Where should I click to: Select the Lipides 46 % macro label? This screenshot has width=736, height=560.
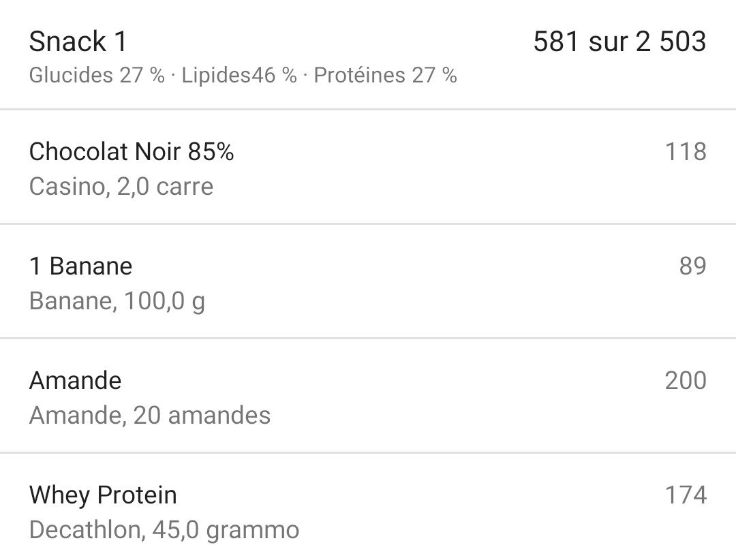coord(239,75)
